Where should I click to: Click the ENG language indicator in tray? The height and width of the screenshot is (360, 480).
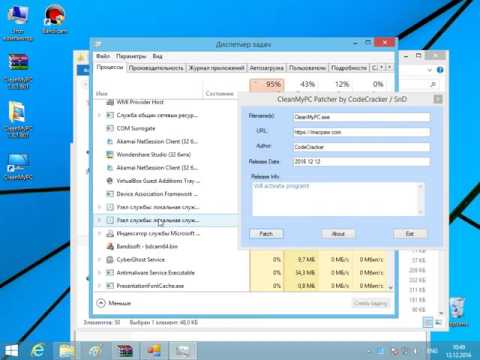(x=432, y=351)
